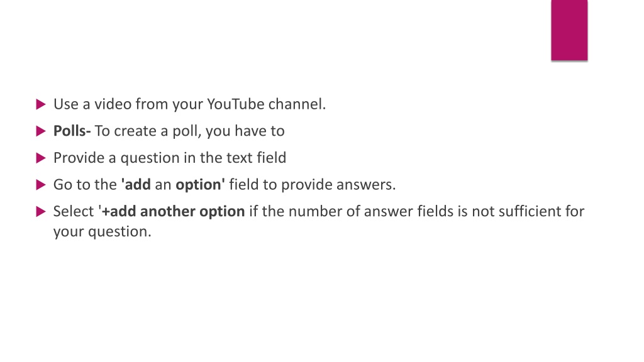The image size is (644, 362).
Task: Click the words 'Go to the'
Action: coord(85,185)
